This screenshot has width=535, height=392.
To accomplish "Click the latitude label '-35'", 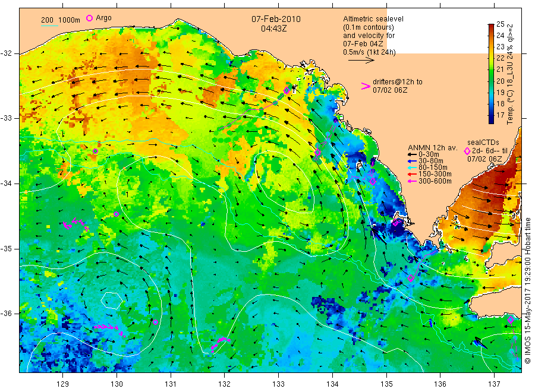I will pyautogui.click(x=7, y=248).
